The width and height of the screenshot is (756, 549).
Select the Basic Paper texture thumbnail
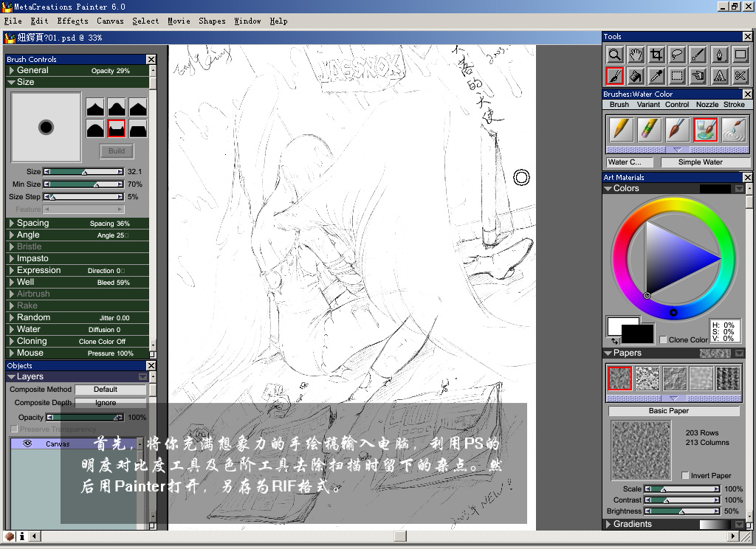click(619, 378)
